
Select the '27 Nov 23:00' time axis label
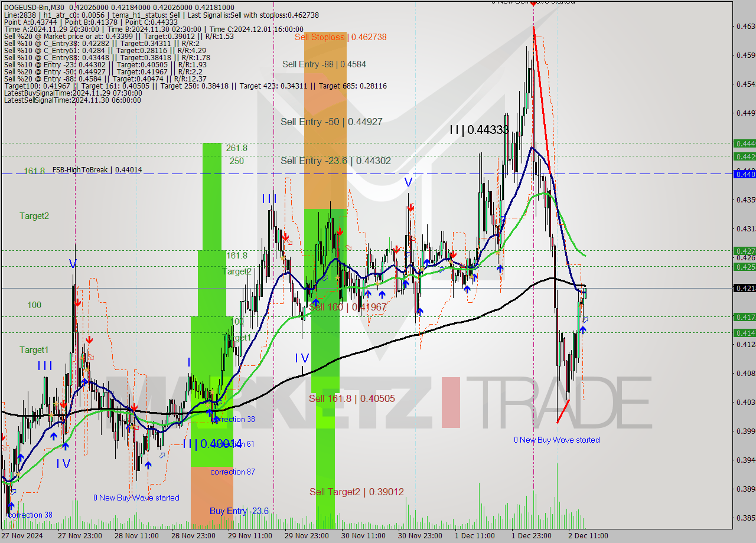pos(79,536)
